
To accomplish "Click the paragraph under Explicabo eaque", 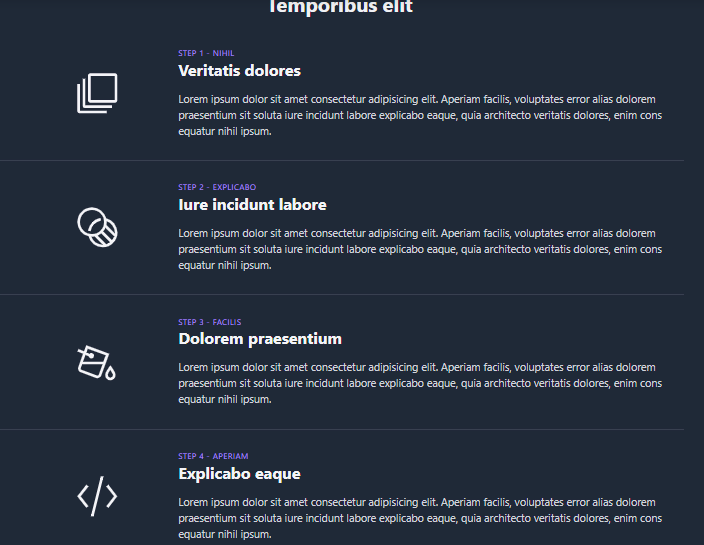I will coord(420,519).
